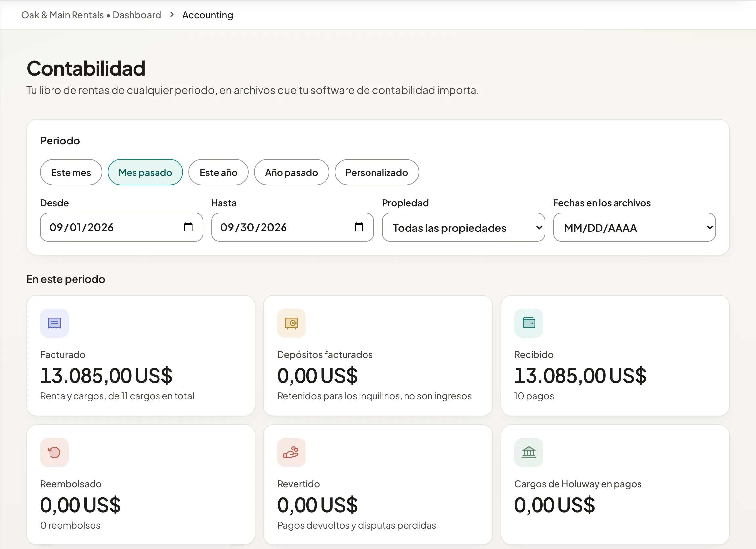Select the Mes pasado period chip
756x549 pixels.
coord(145,172)
